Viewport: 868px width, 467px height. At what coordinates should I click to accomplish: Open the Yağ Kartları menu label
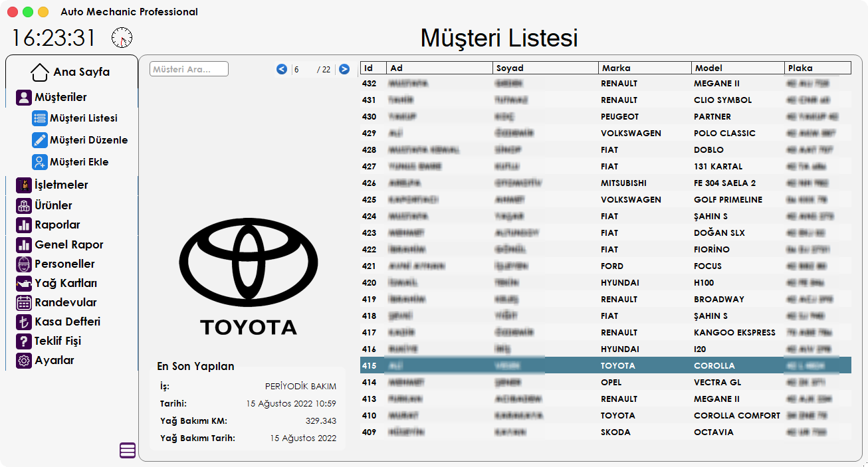pos(66,283)
